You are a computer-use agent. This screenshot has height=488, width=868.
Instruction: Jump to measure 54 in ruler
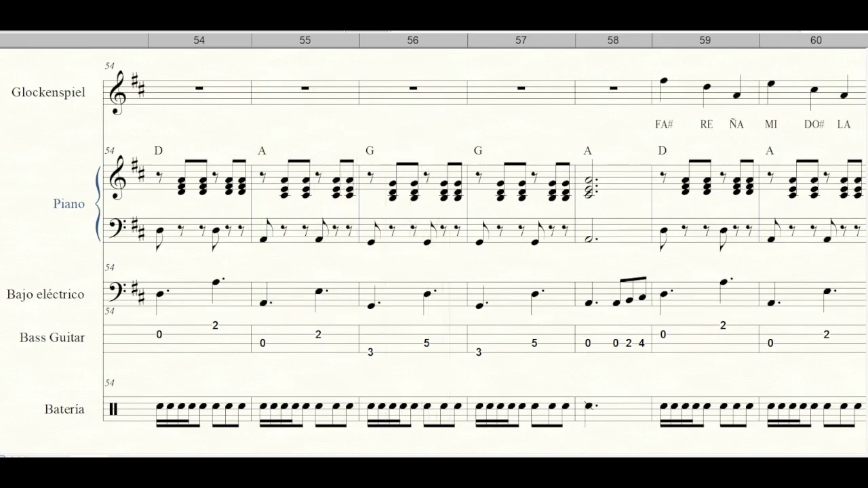click(199, 40)
